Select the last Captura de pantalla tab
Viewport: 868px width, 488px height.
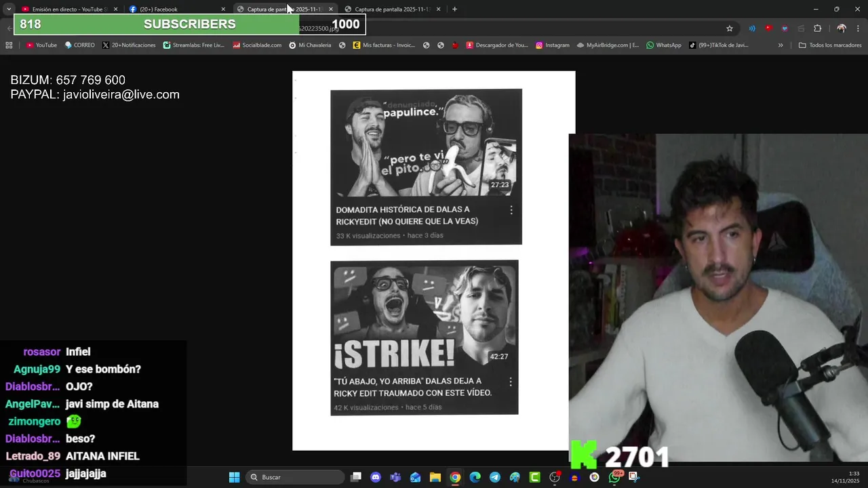pyautogui.click(x=393, y=9)
